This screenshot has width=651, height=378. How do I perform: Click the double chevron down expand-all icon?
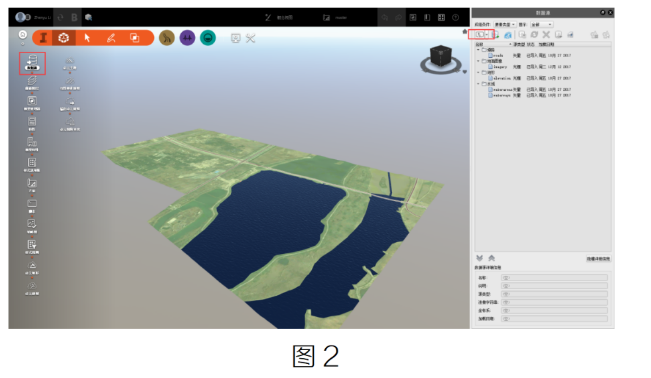(480, 258)
